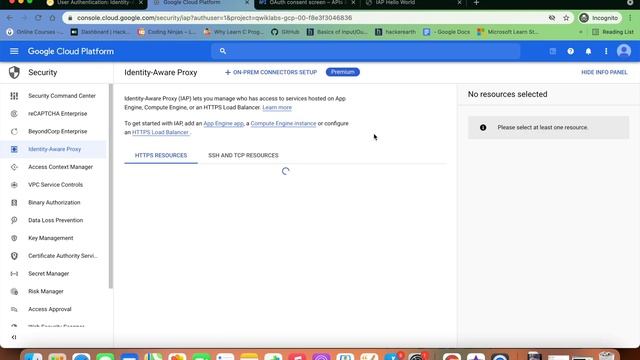Click ON-PREM CONNECTORS SETUP button
This screenshot has height=360, width=640.
coord(271,72)
